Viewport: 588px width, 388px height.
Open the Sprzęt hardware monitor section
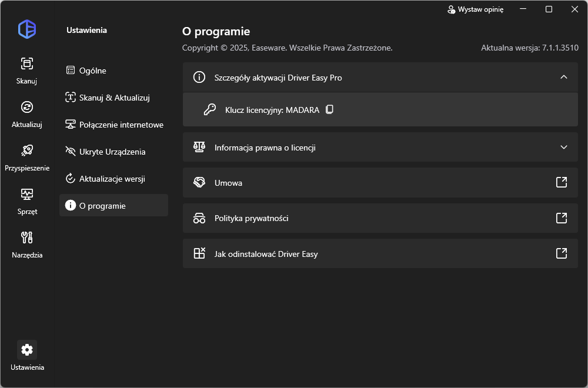27,201
